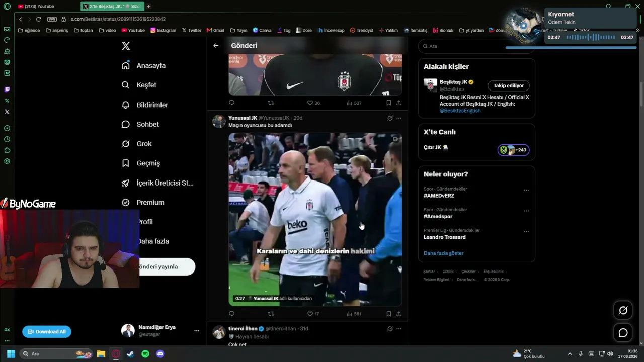Navigate back with the browser back arrow
Screen dimensions: 644x362
pyautogui.click(x=21, y=19)
